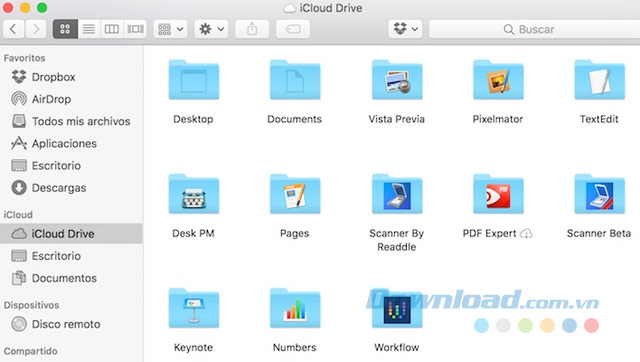Open the Pixelmator folder
640x362 pixels.
tap(498, 80)
